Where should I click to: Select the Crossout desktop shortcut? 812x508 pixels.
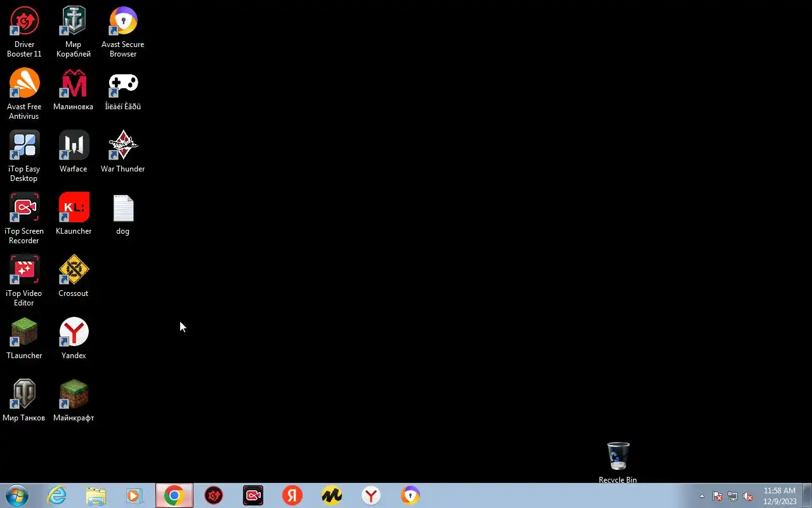click(74, 276)
